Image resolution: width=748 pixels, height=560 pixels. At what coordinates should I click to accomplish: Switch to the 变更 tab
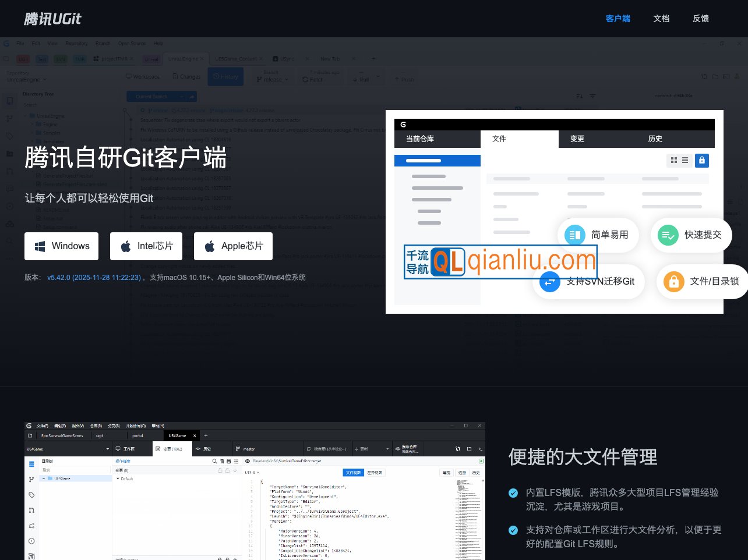(577, 139)
